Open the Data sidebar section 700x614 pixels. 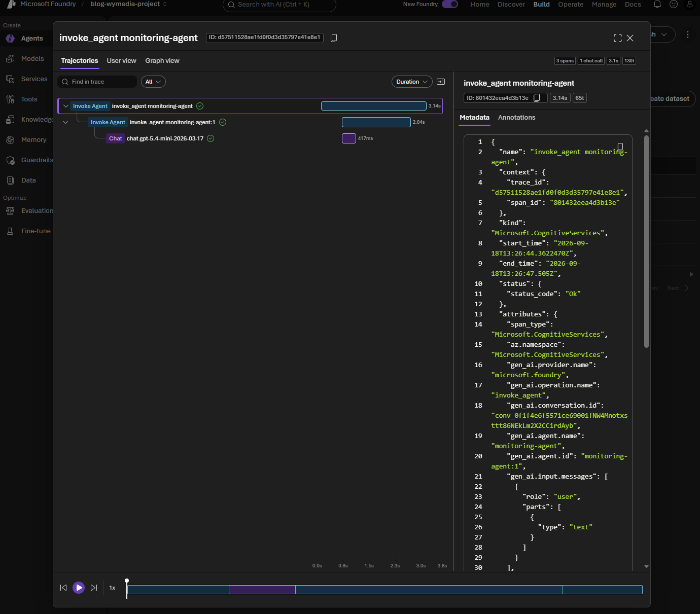[26, 180]
